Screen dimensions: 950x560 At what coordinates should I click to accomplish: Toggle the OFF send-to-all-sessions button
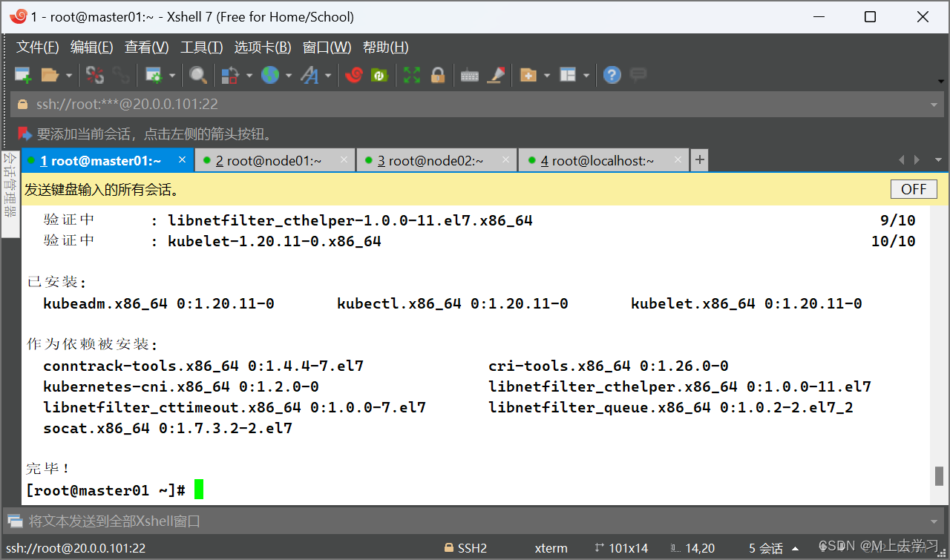click(x=914, y=189)
